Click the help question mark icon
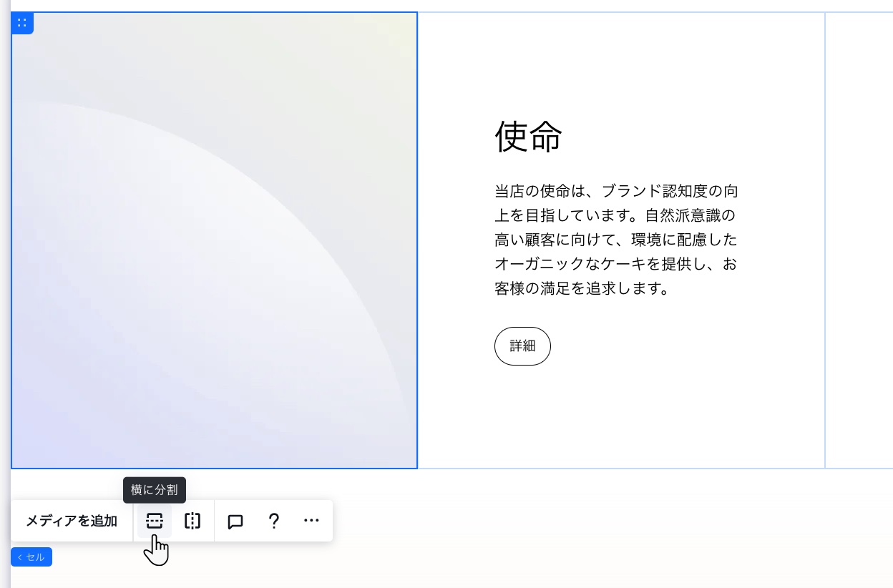Image resolution: width=893 pixels, height=588 pixels. point(274,521)
